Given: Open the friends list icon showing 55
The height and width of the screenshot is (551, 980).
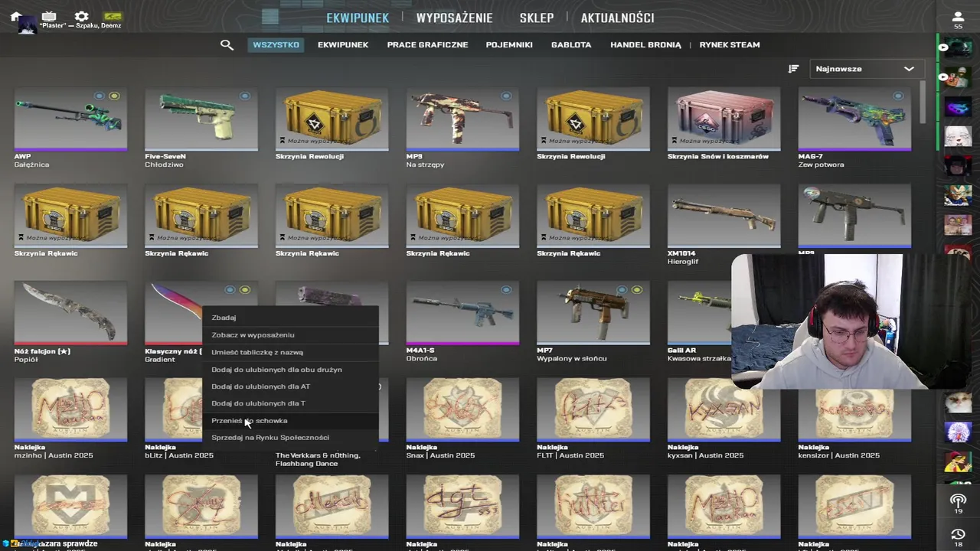Looking at the screenshot, I should click(958, 20).
